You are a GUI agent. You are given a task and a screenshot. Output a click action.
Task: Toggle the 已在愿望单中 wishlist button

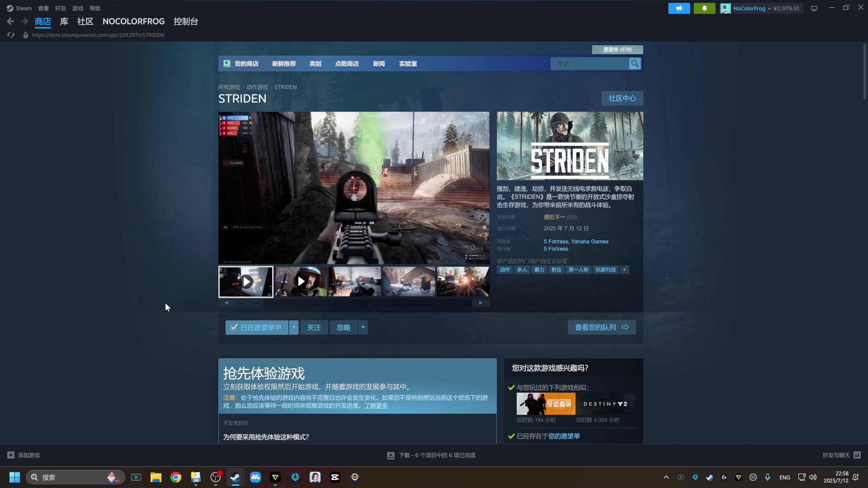256,328
